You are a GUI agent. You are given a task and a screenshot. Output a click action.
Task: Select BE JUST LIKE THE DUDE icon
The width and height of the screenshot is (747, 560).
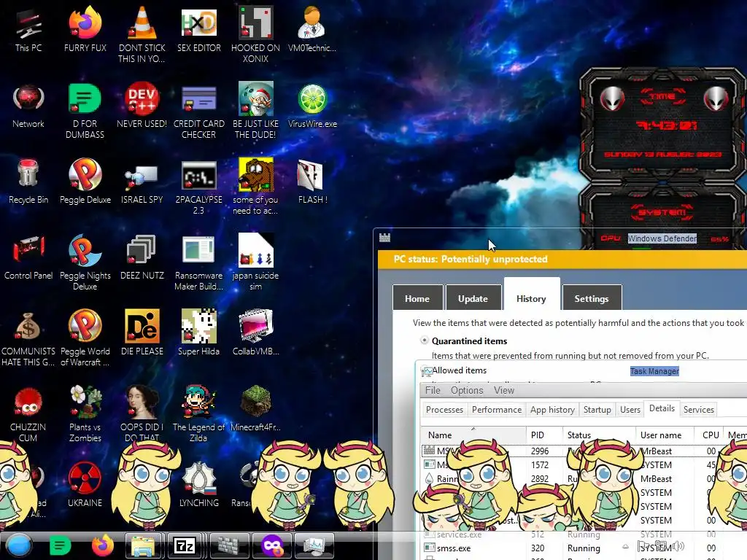(255, 111)
